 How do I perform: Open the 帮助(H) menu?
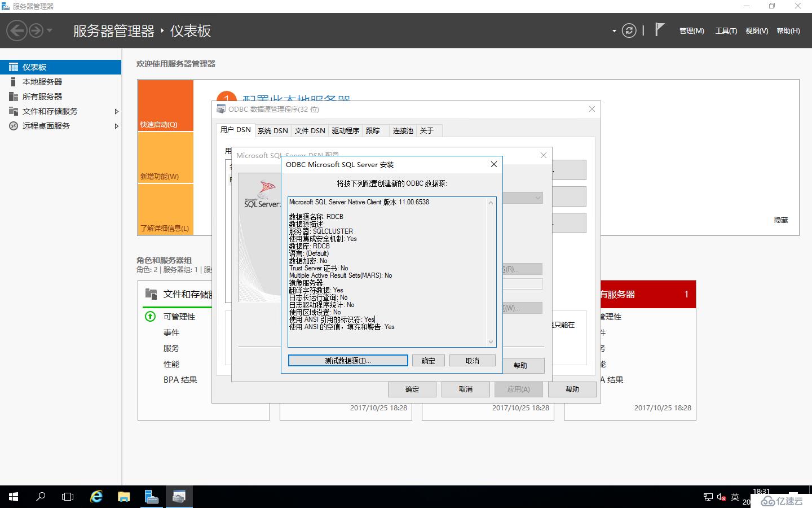[788, 31]
